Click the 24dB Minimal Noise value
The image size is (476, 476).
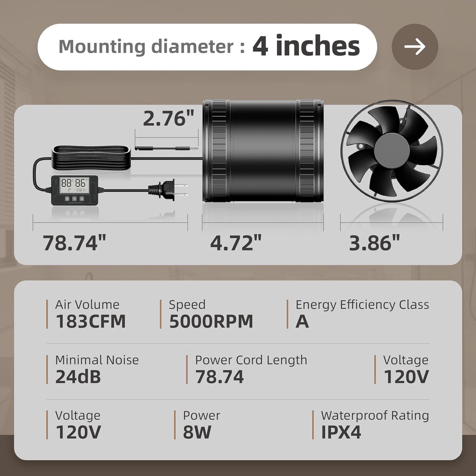click(78, 377)
